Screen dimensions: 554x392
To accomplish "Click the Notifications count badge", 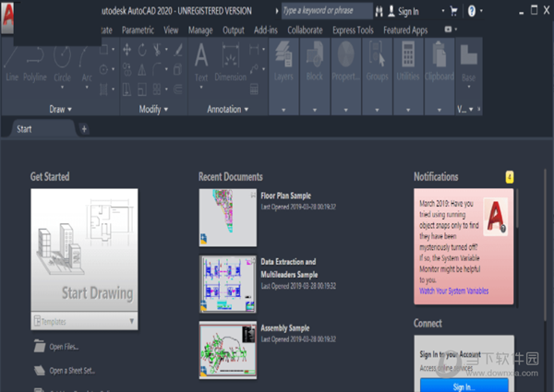I will tap(509, 177).
